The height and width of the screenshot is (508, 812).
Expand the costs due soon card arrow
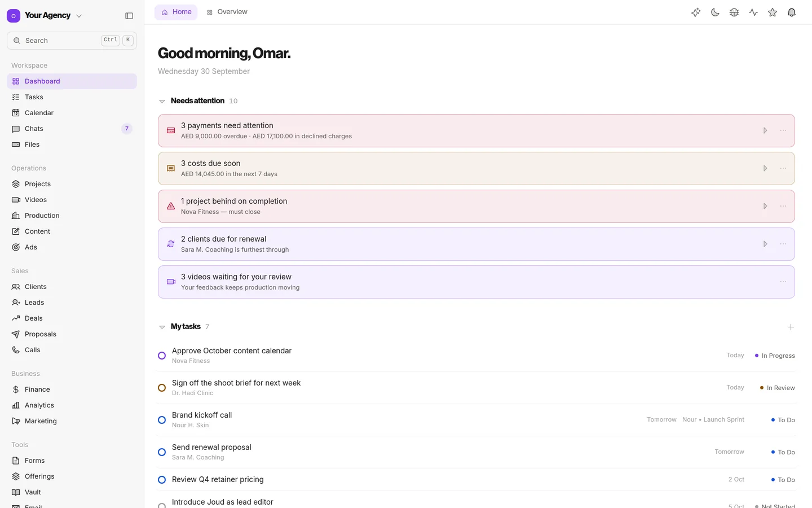pyautogui.click(x=765, y=169)
